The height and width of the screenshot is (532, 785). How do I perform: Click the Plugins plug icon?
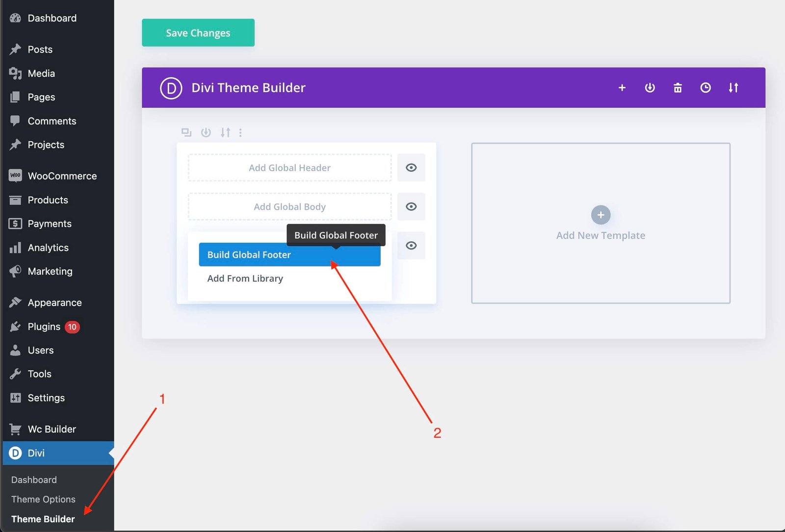pos(15,327)
